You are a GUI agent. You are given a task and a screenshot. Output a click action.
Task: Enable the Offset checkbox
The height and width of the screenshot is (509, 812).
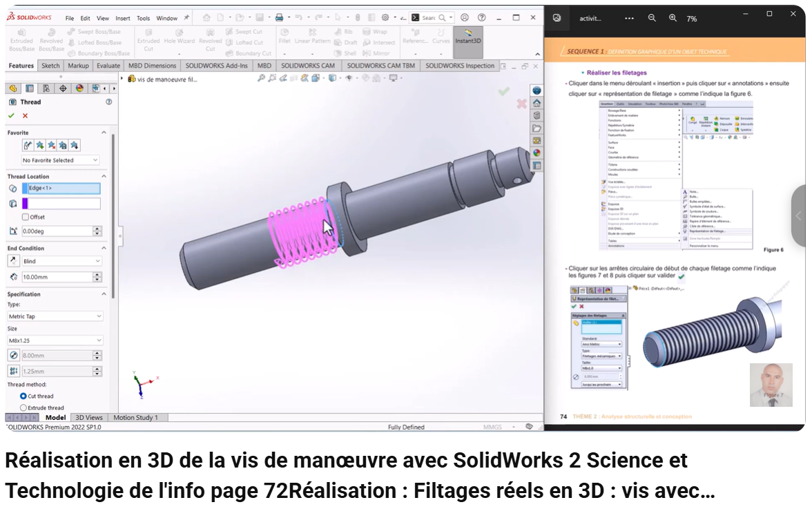coord(26,217)
